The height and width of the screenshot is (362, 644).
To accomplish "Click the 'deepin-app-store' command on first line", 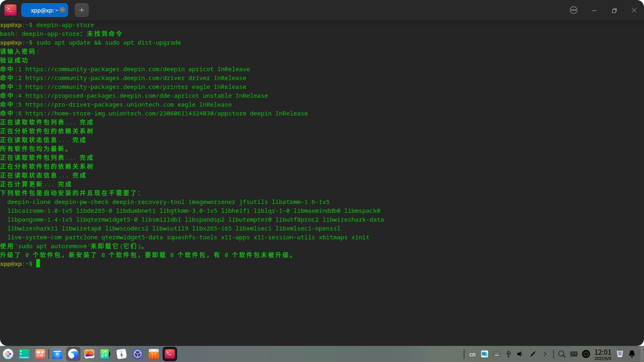I will point(65,25).
